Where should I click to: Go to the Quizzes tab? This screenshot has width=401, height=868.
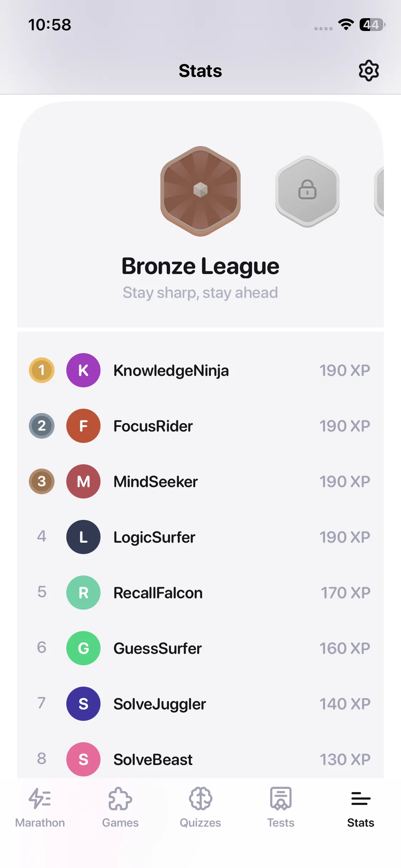point(200,807)
